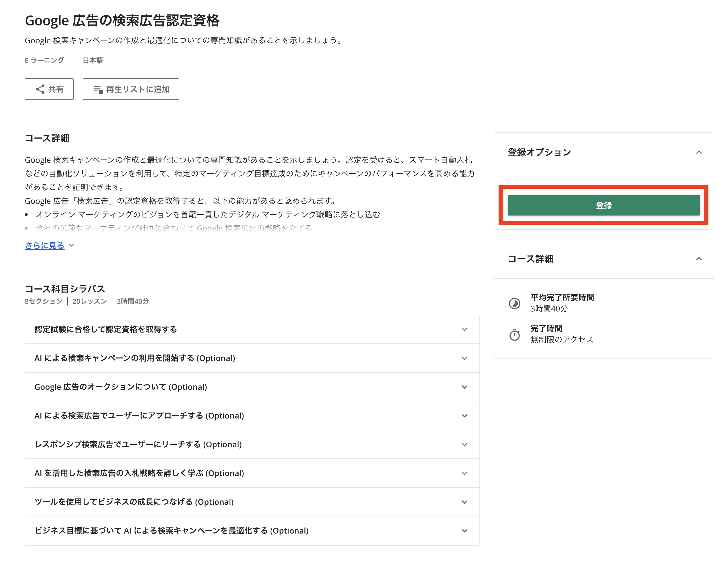The width and height of the screenshot is (728, 566).
Task: Click chevron on レスポンシブ検索広告 row
Action: click(464, 444)
